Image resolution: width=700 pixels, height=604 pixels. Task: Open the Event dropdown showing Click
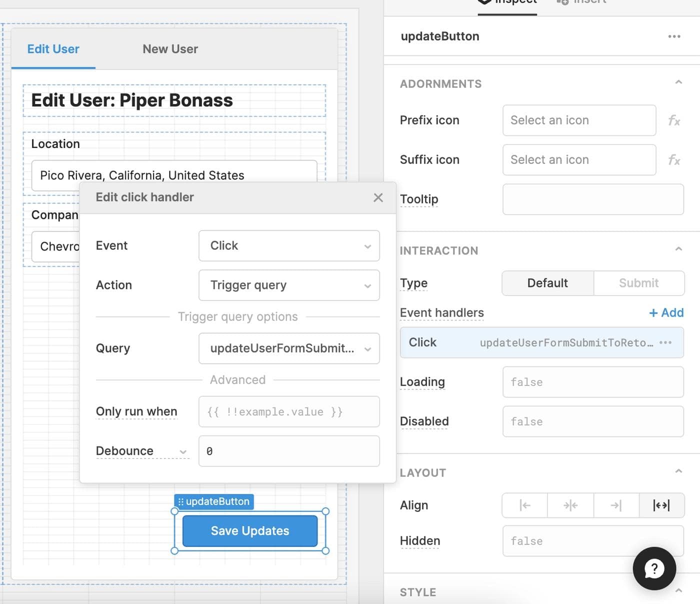pos(289,245)
